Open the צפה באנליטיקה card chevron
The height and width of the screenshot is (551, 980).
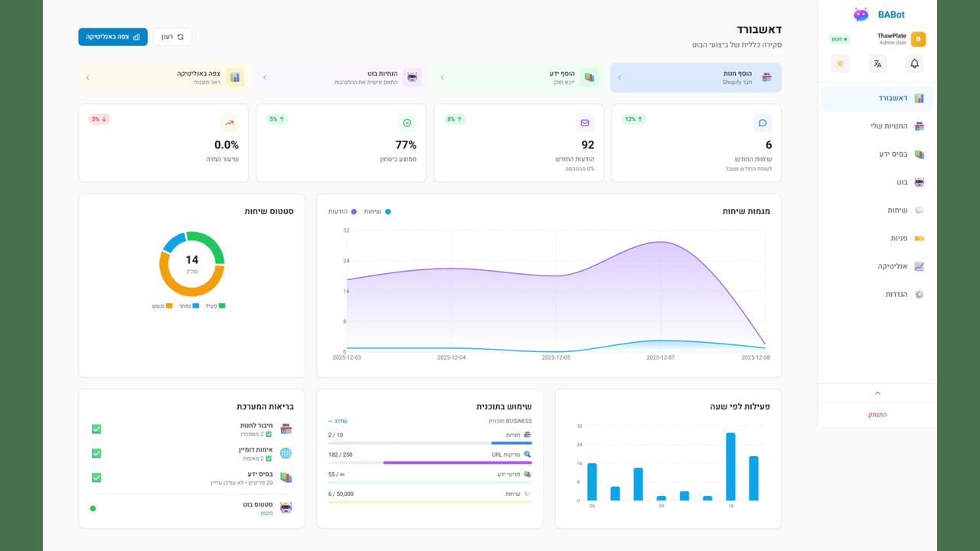[x=87, y=77]
